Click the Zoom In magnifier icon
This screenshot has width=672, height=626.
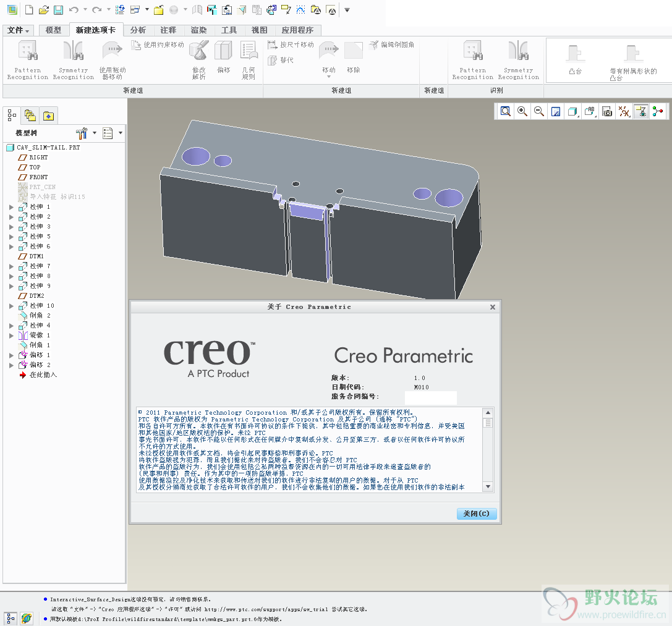click(x=522, y=111)
